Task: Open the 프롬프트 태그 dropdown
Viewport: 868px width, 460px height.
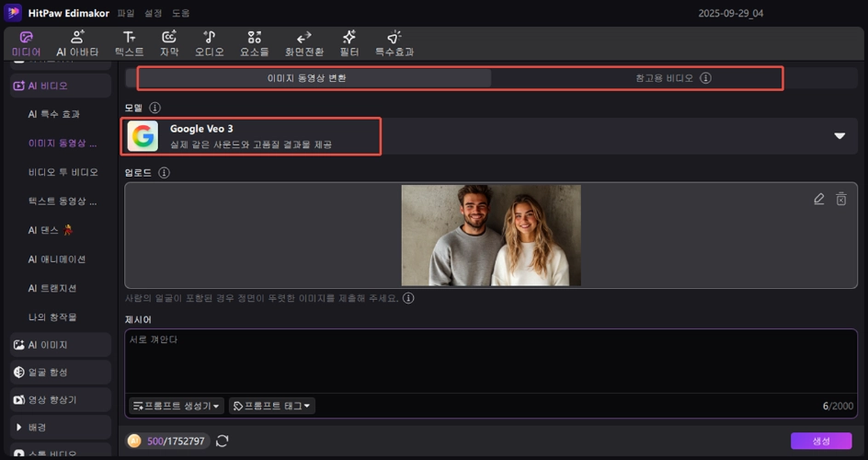Action: click(x=271, y=406)
